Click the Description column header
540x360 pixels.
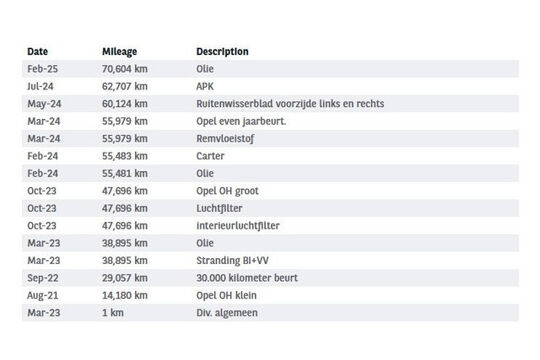(222, 52)
